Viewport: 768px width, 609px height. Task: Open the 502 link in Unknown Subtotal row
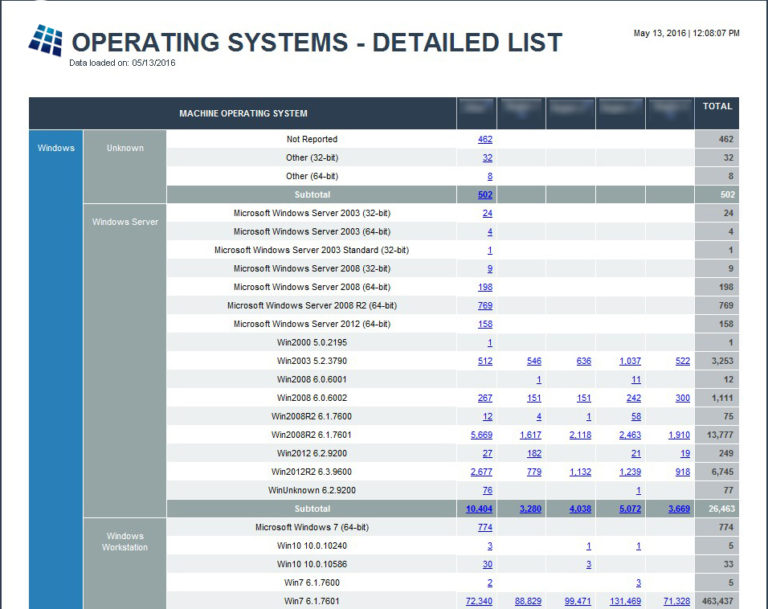point(485,195)
